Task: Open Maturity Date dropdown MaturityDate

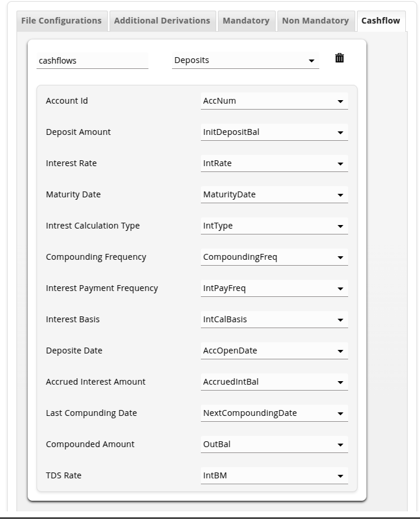Action: (x=274, y=194)
